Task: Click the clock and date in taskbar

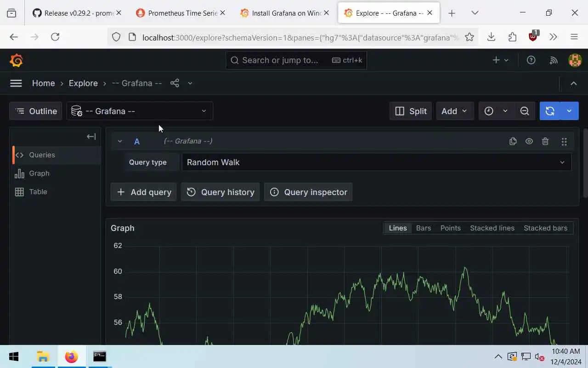Action: [x=567, y=356]
